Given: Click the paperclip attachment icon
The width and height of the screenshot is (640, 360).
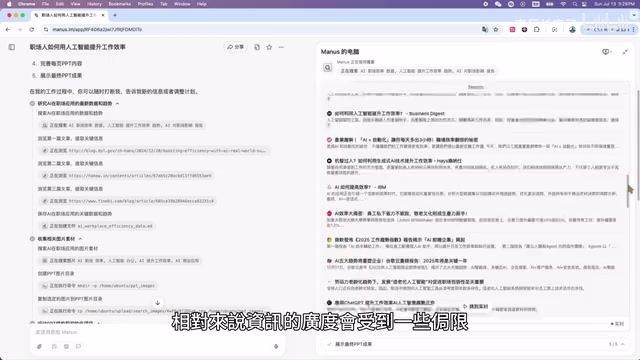Looking at the screenshot, I should (x=40, y=347).
